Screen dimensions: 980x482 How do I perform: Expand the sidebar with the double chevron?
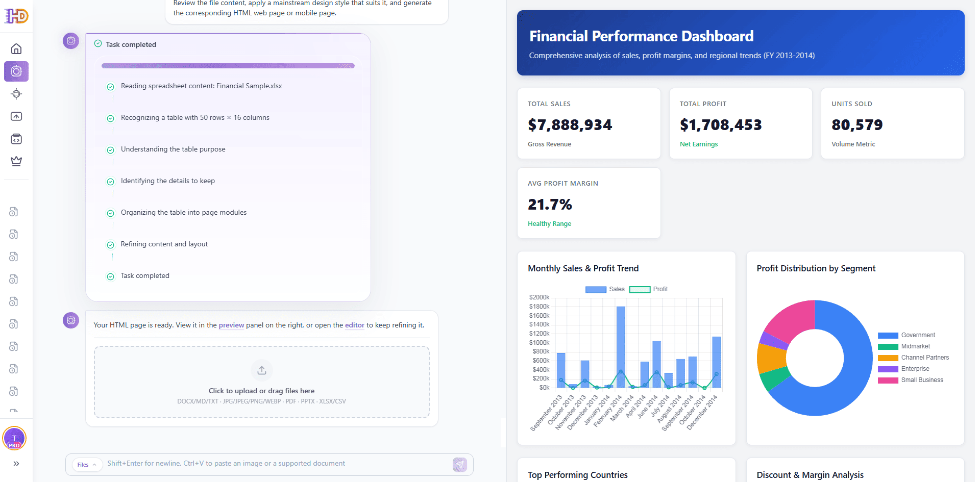coord(16,464)
